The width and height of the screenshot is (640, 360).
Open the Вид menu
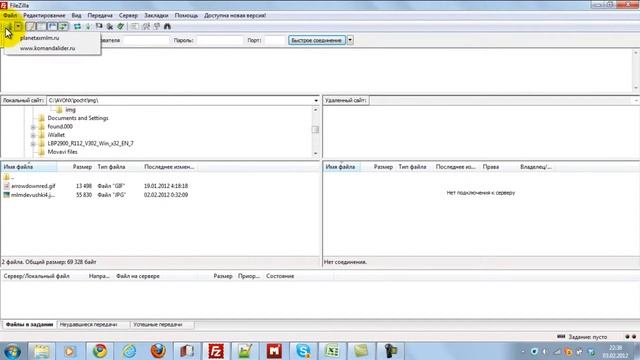tap(76, 16)
